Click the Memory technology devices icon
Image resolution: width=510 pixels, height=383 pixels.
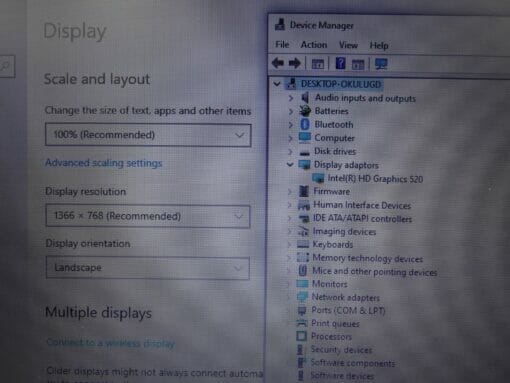pos(303,257)
